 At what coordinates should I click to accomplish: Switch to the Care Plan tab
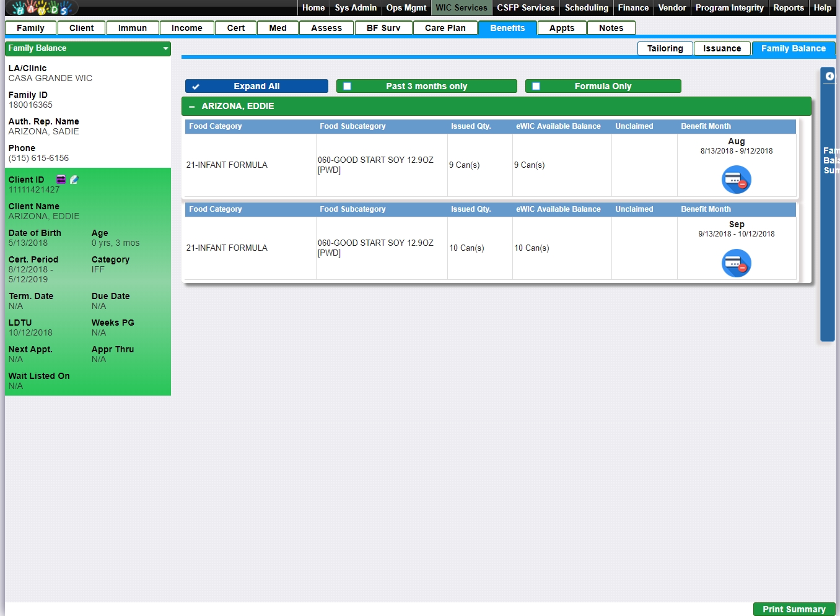445,28
